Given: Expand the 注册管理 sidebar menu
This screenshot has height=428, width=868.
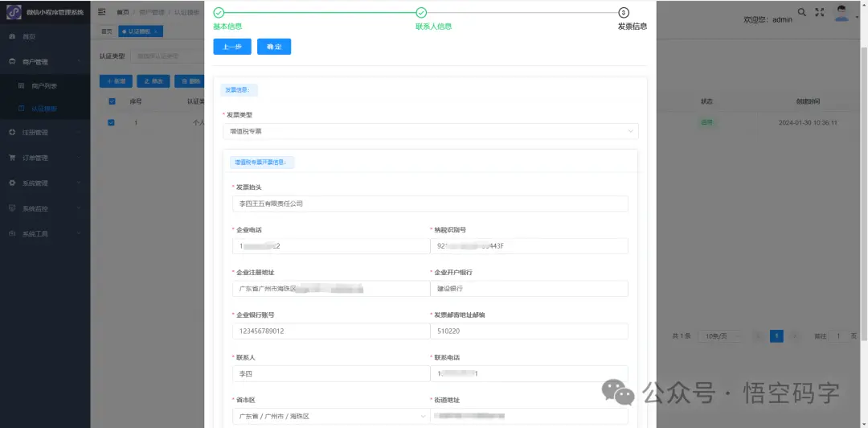Looking at the screenshot, I should click(x=45, y=133).
